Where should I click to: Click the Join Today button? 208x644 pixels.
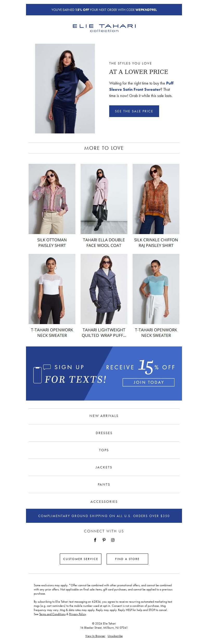[x=148, y=382]
